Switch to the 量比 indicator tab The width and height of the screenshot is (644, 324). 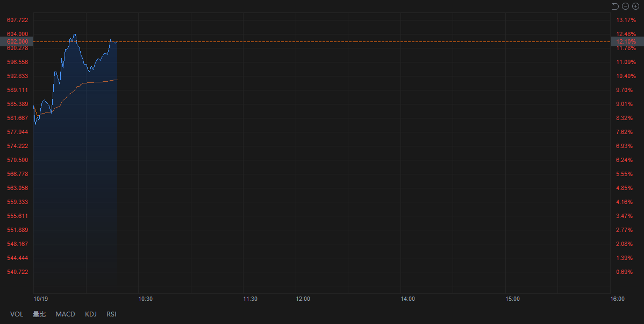pyautogui.click(x=39, y=314)
